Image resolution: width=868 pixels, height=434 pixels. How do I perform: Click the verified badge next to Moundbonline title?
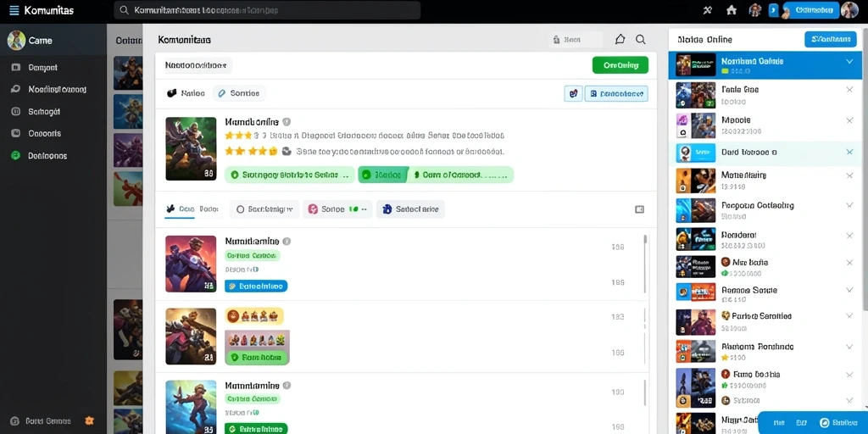click(x=287, y=122)
